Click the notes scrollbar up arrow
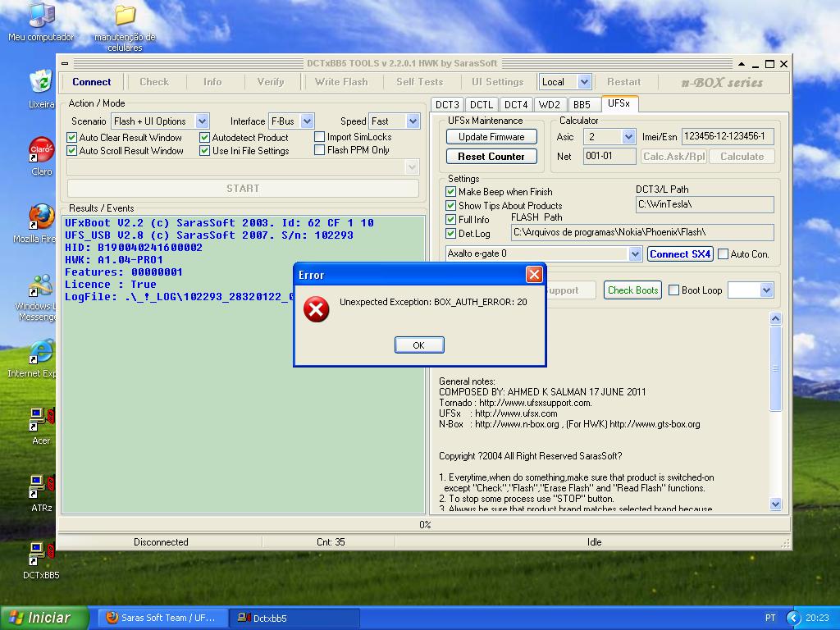840x630 pixels. click(775, 319)
